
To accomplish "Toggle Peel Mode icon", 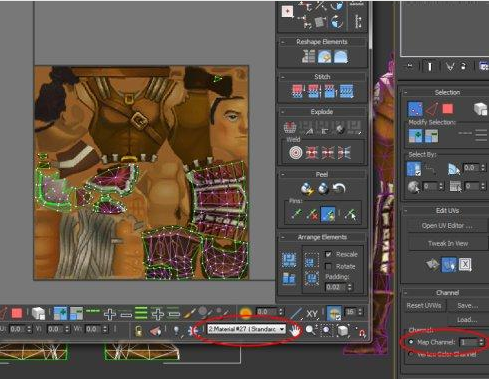I will pos(323,189).
